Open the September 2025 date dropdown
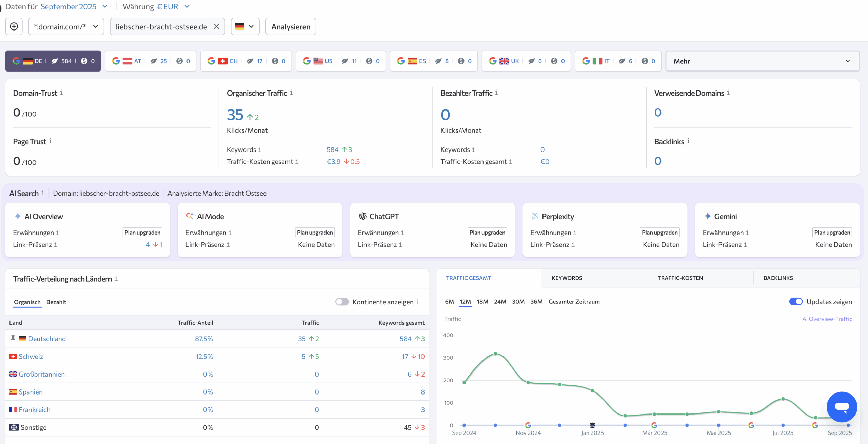The width and height of the screenshot is (868, 444). pos(74,7)
